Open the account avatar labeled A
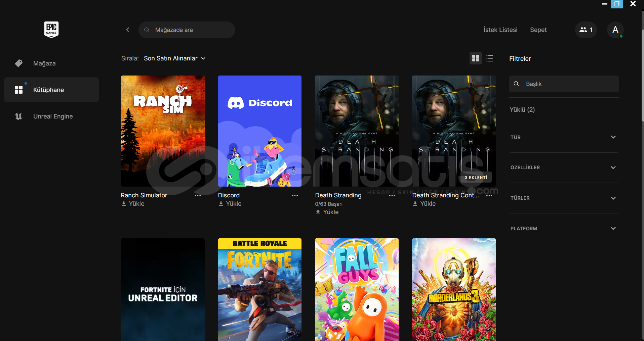 click(615, 30)
